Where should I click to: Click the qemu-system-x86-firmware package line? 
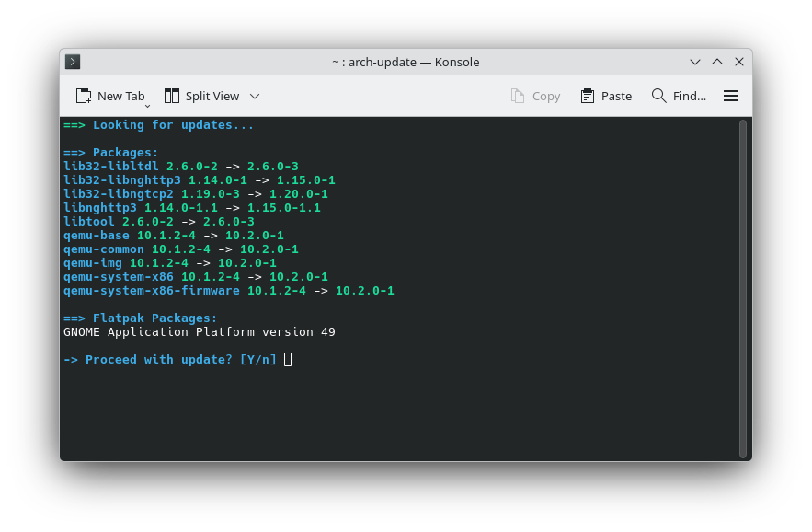[x=228, y=291]
